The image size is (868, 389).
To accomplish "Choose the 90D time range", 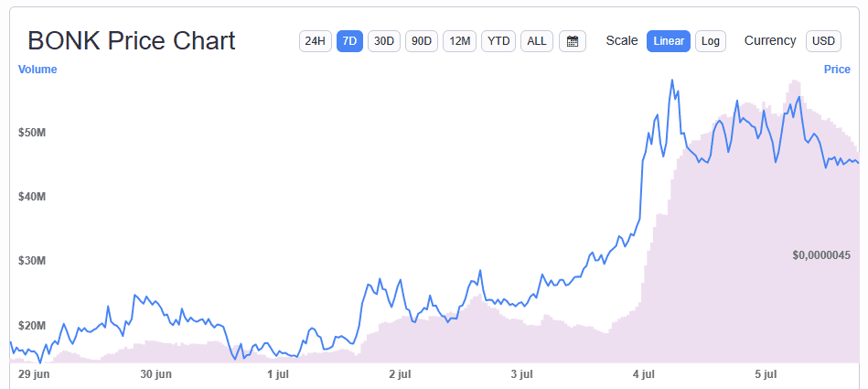I will 422,41.
